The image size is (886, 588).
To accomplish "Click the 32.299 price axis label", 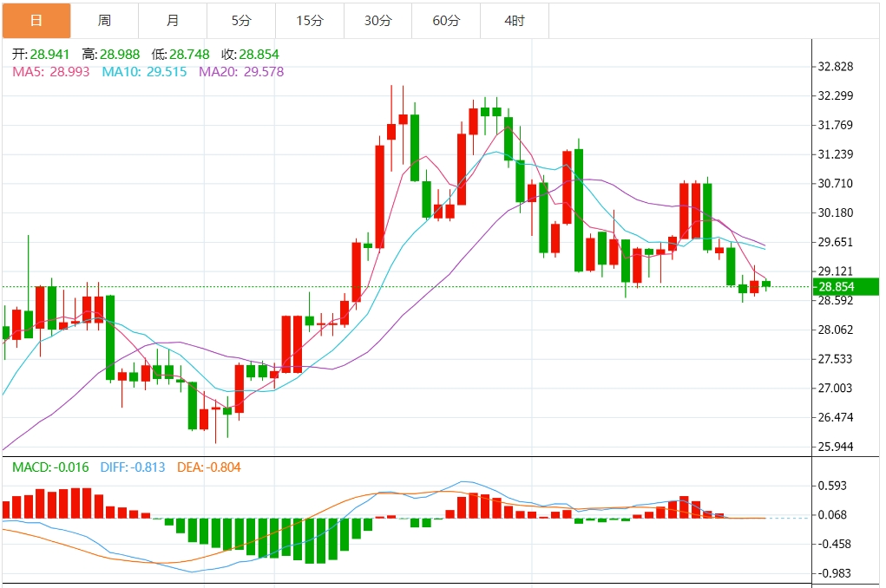I will (836, 95).
